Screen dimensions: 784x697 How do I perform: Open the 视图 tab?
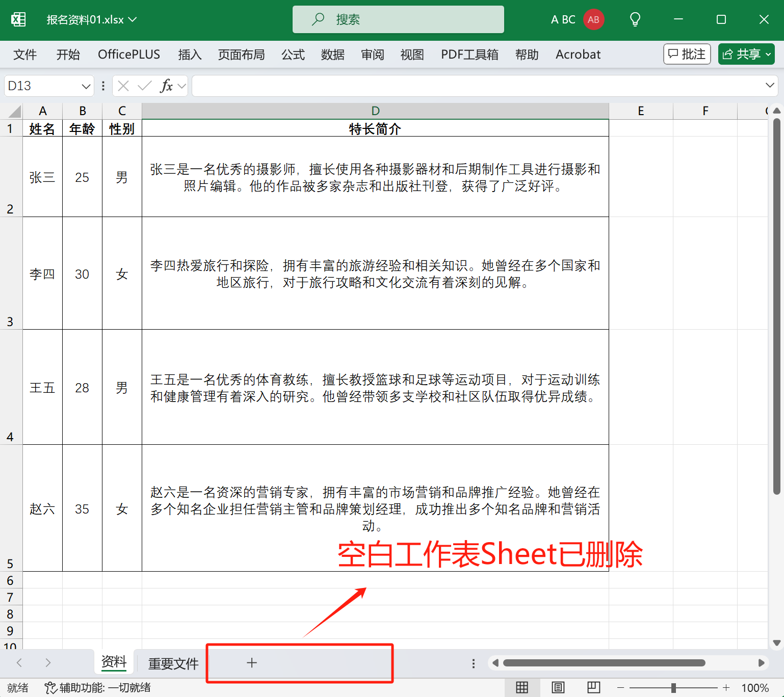(x=412, y=55)
